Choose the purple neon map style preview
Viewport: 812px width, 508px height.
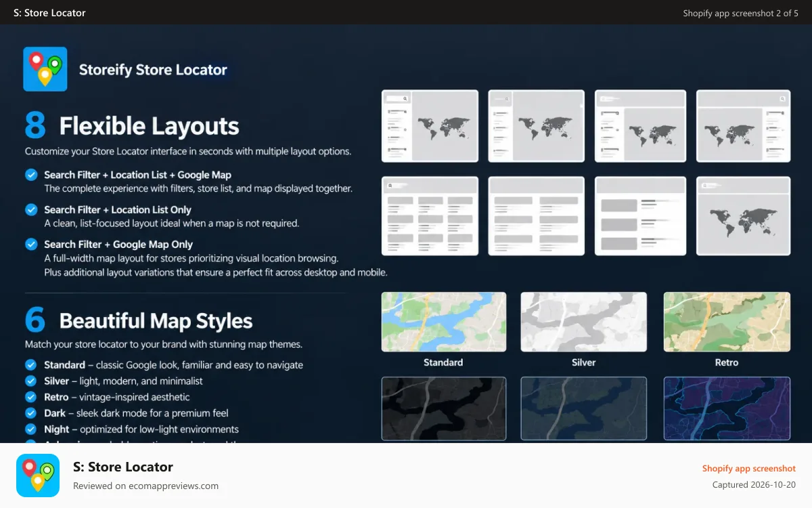coord(727,408)
